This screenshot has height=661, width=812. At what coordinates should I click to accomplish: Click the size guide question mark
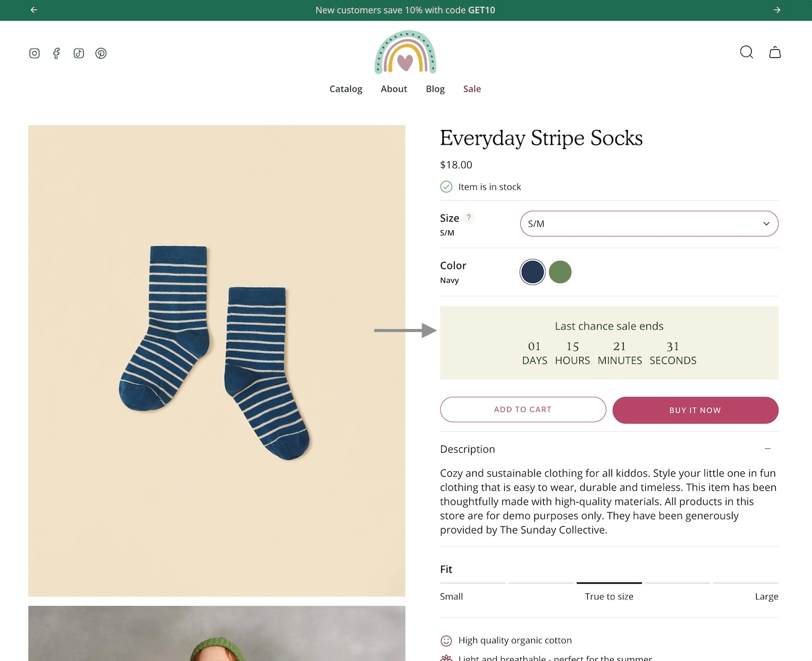point(468,217)
